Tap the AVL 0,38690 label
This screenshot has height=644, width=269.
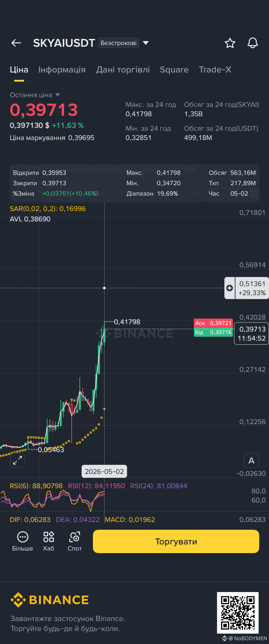30,219
